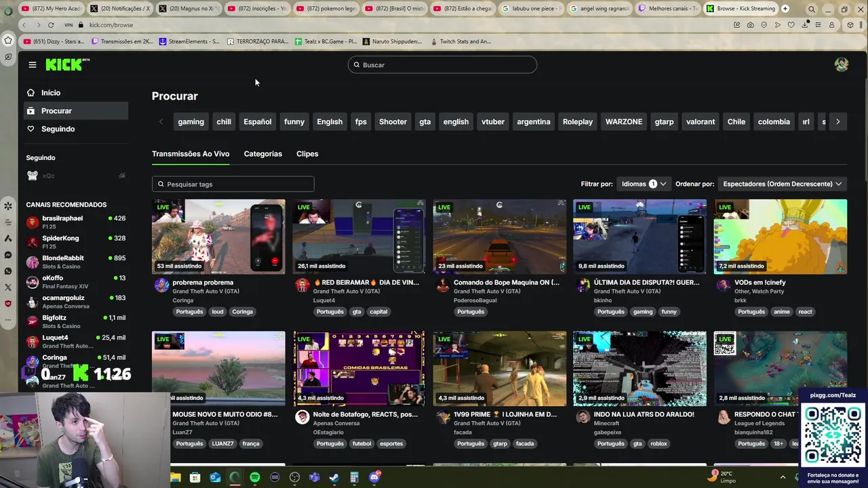868x488 pixels.
Task: Filter by the vtuber tag
Action: 493,121
